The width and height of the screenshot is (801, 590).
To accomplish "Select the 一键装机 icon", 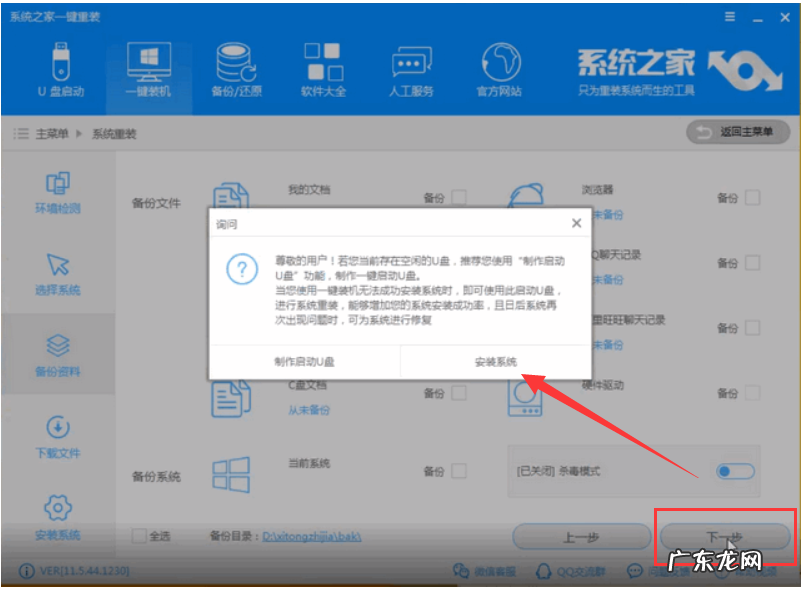I will pos(148,70).
